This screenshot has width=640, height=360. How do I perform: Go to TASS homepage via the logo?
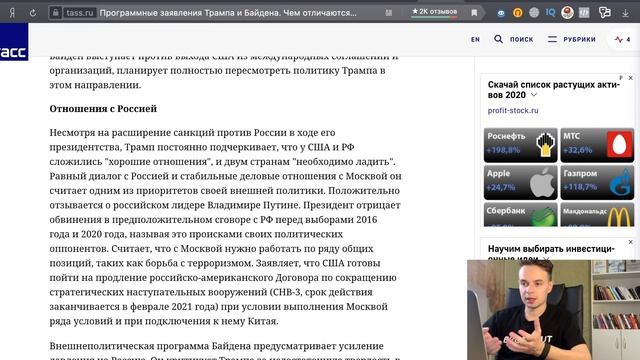click(14, 42)
